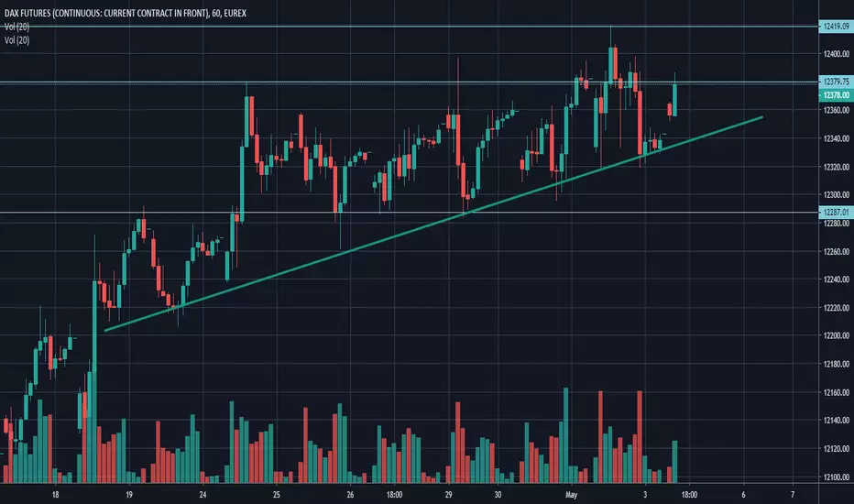Select the top horizontal line at 12419

(409, 27)
